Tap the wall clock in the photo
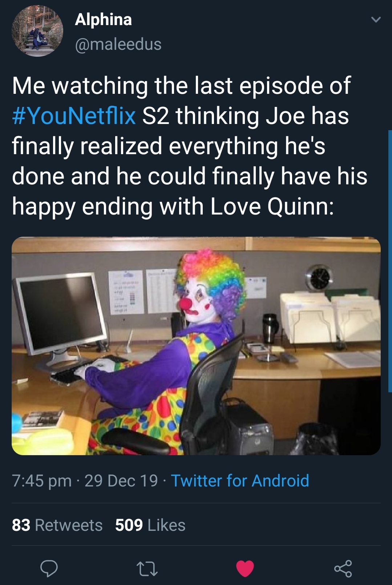 (319, 278)
